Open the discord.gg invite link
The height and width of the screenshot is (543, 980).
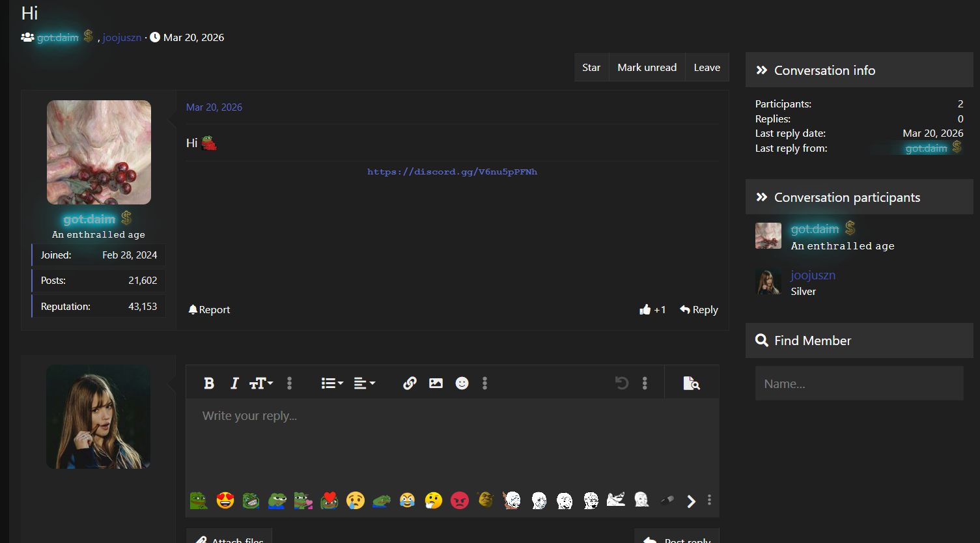(x=452, y=172)
